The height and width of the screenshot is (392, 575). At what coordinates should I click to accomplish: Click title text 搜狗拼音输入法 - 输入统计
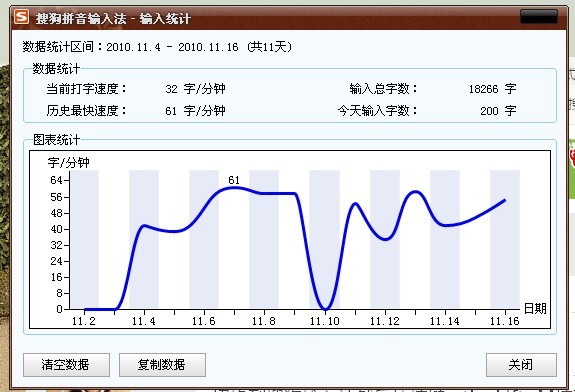pyautogui.click(x=113, y=18)
